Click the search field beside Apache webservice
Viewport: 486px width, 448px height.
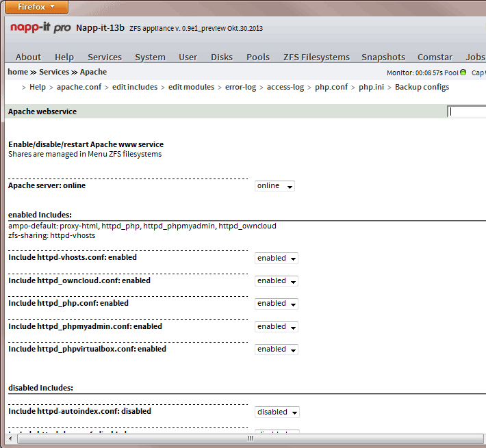coord(466,111)
